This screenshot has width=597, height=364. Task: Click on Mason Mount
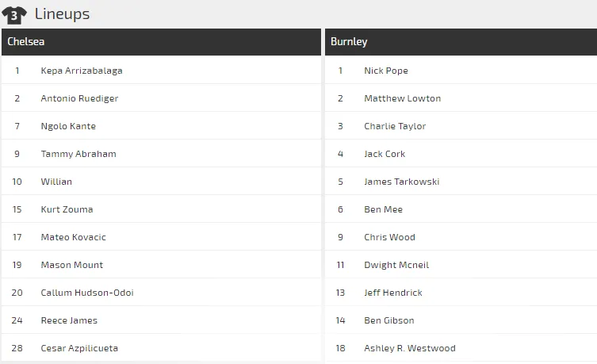pos(72,265)
